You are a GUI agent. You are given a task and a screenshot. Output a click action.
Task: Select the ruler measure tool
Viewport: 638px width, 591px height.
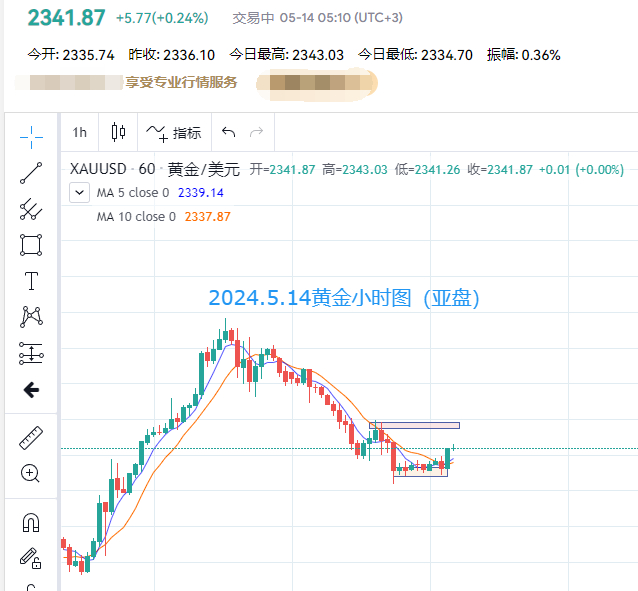click(x=31, y=437)
